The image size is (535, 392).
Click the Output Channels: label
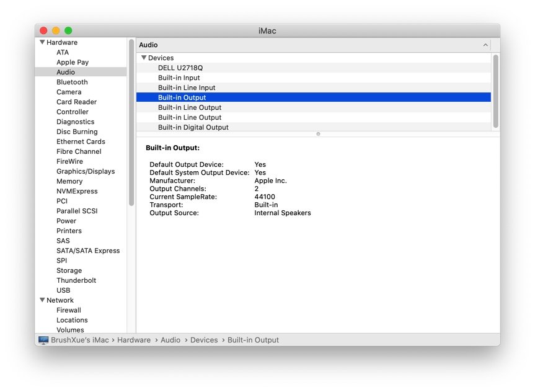[178, 189]
